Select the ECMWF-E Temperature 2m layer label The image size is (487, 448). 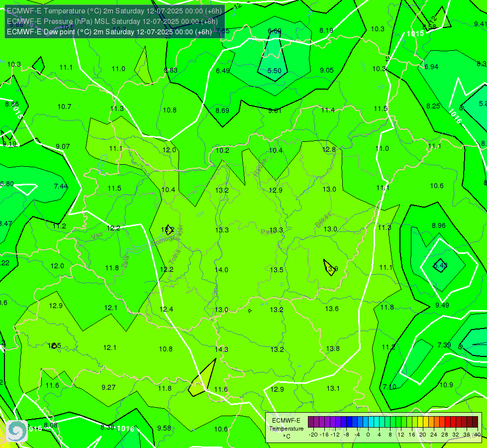point(114,11)
